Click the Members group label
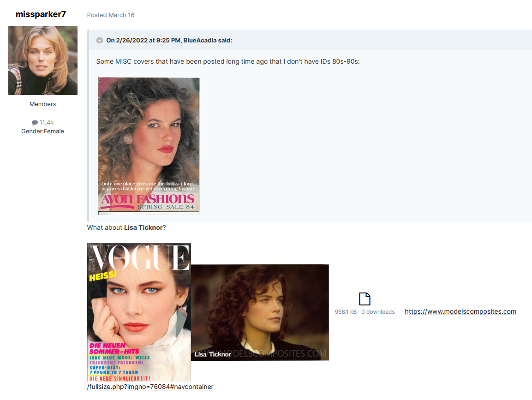532x400 pixels. (43, 104)
